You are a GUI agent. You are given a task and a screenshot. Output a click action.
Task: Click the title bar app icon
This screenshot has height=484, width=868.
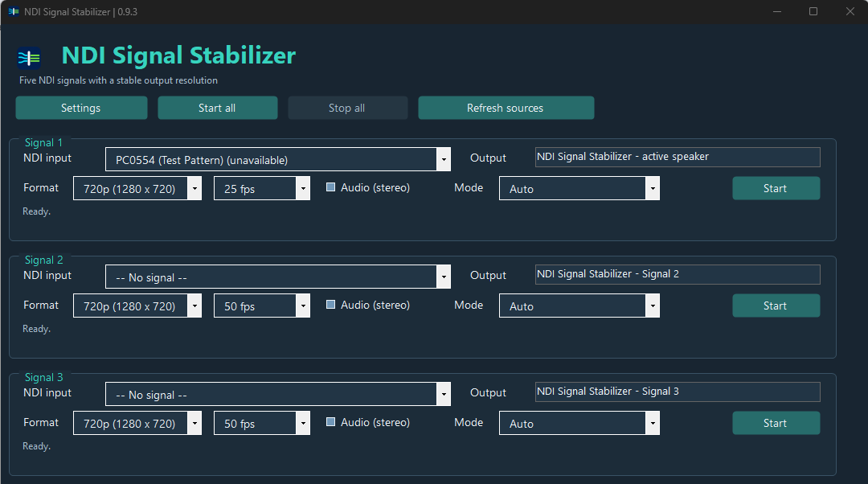pyautogui.click(x=14, y=11)
